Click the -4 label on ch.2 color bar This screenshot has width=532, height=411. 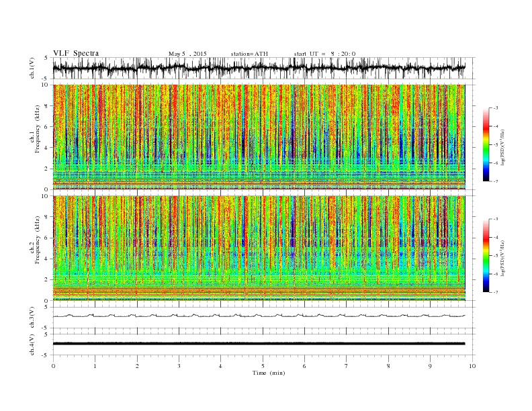[x=496, y=237]
